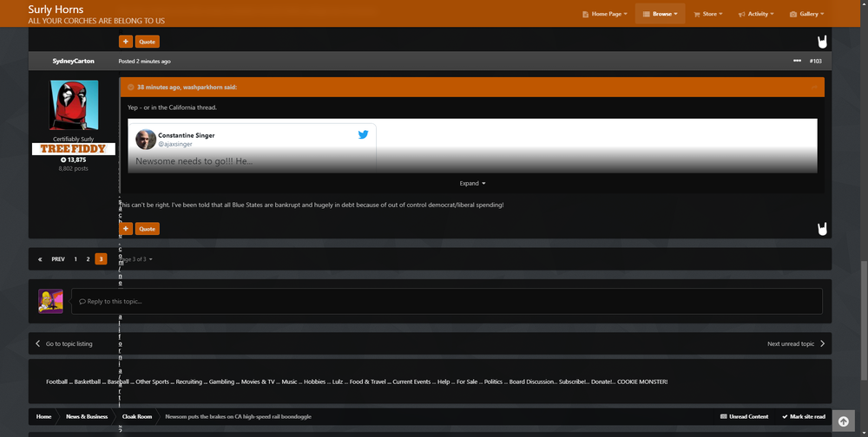The image size is (868, 437).
Task: Click the horns reaction icon below SydneyCarton's post
Action: (x=822, y=228)
